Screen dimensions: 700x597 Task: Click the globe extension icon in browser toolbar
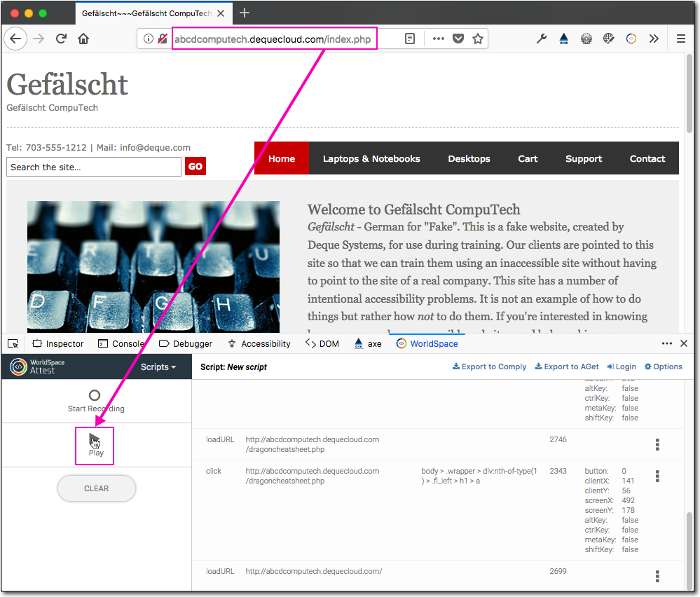pyautogui.click(x=608, y=39)
